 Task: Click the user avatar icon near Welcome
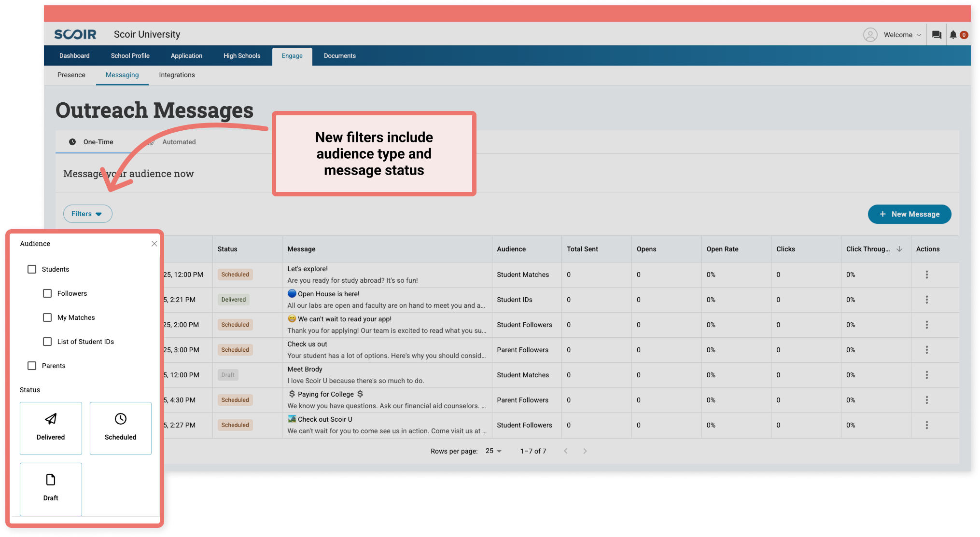870,34
